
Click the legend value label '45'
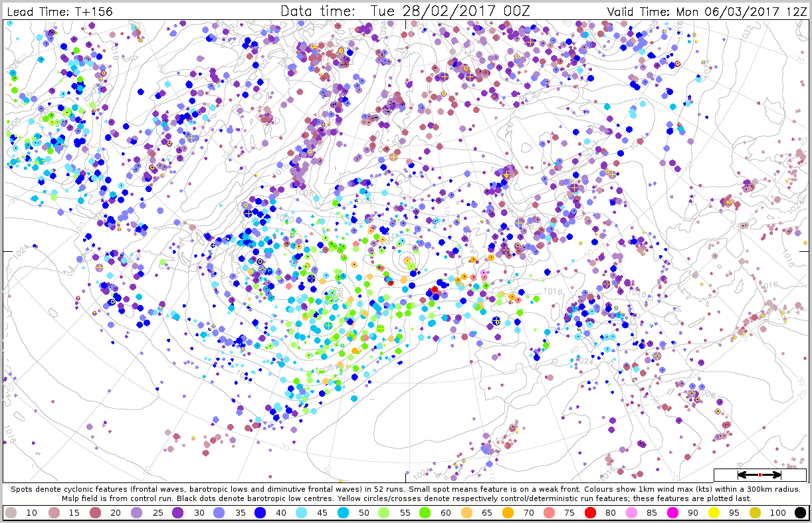point(322,513)
